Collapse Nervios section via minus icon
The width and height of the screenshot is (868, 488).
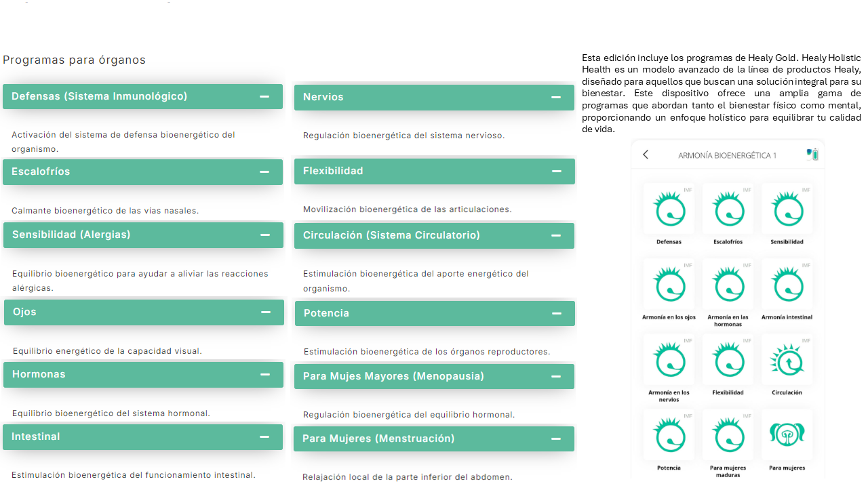point(556,98)
